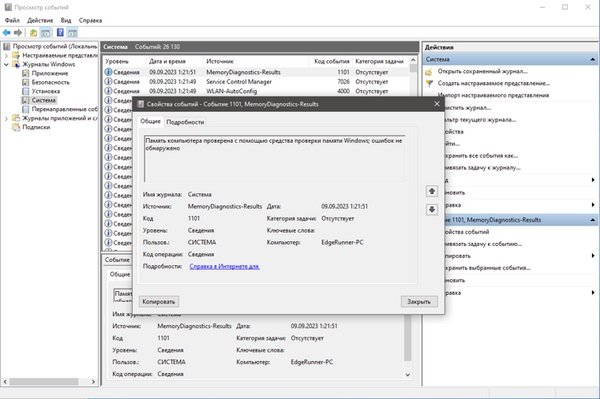Click Свойства событий action in right pane
The width and height of the screenshot is (600, 399).
[468, 232]
